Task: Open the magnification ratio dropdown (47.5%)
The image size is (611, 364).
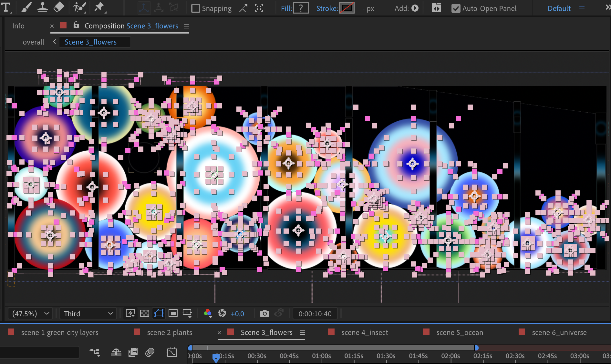Action: (30, 314)
